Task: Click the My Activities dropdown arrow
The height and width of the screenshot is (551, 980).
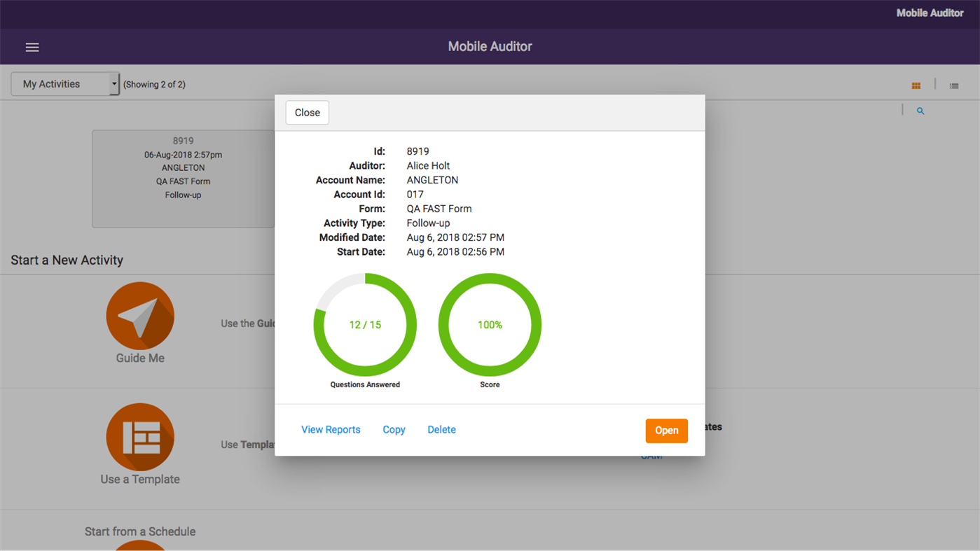Action: (113, 83)
